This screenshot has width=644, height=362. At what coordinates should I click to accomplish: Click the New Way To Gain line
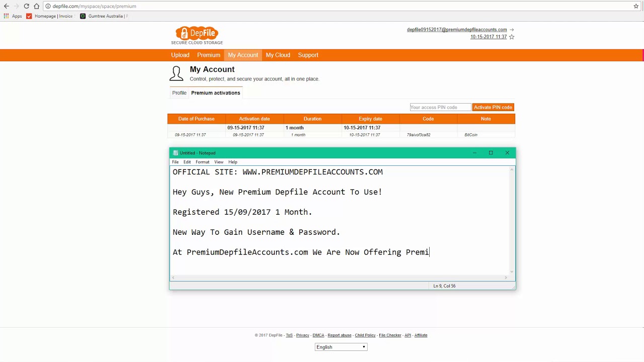pyautogui.click(x=257, y=232)
